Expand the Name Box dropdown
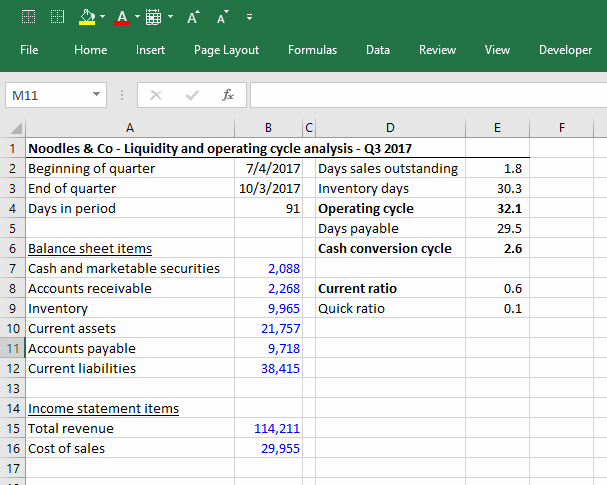Image resolution: width=607 pixels, height=485 pixels. click(x=95, y=95)
